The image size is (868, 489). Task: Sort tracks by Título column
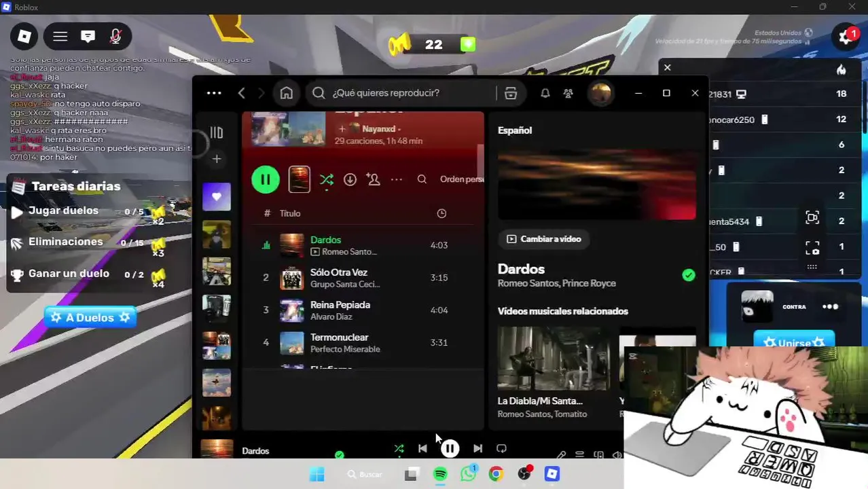pos(290,213)
